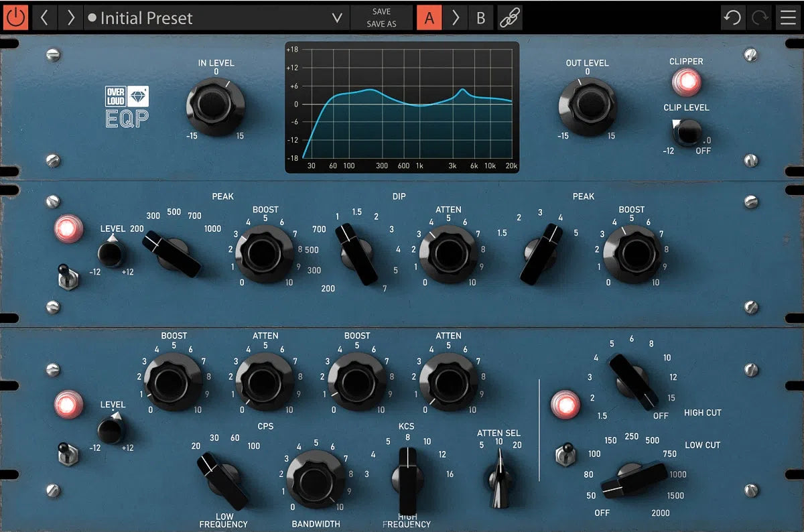Screen dimensions: 804x532
Task: Switch to preset slot B
Action: pyautogui.click(x=481, y=17)
